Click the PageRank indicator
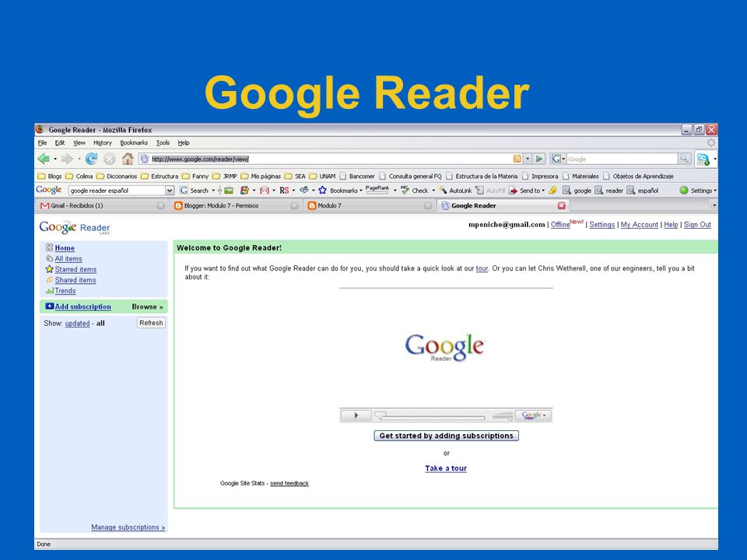The width and height of the screenshot is (747, 560). coord(377,190)
